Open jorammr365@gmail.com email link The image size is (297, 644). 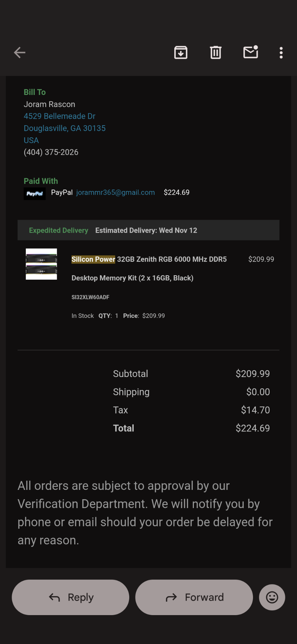(x=115, y=193)
